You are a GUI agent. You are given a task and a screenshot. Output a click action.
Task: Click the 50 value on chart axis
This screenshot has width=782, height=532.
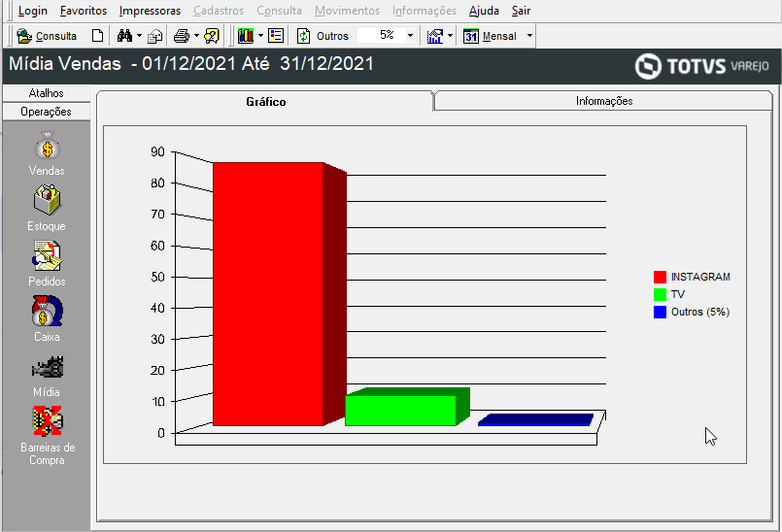coord(157,278)
